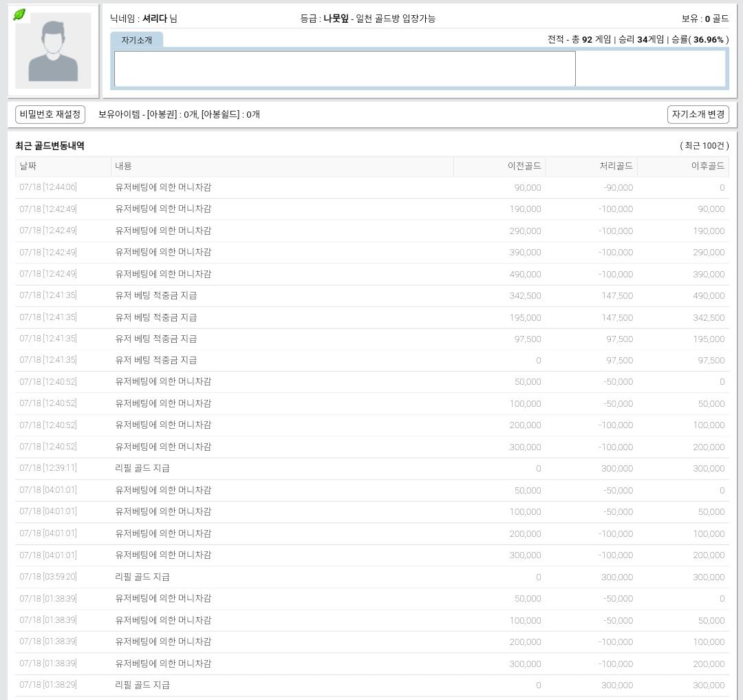Click the profile avatar picture

coord(53,51)
